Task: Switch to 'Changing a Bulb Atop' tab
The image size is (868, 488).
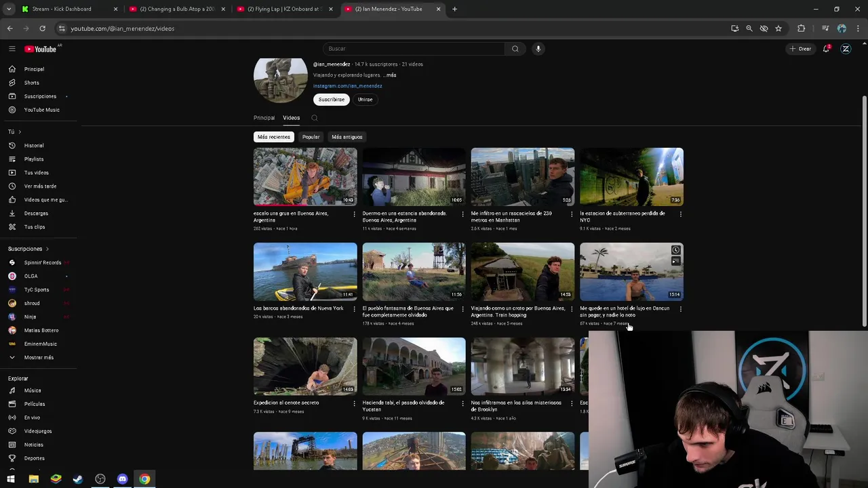Action: coord(177,9)
